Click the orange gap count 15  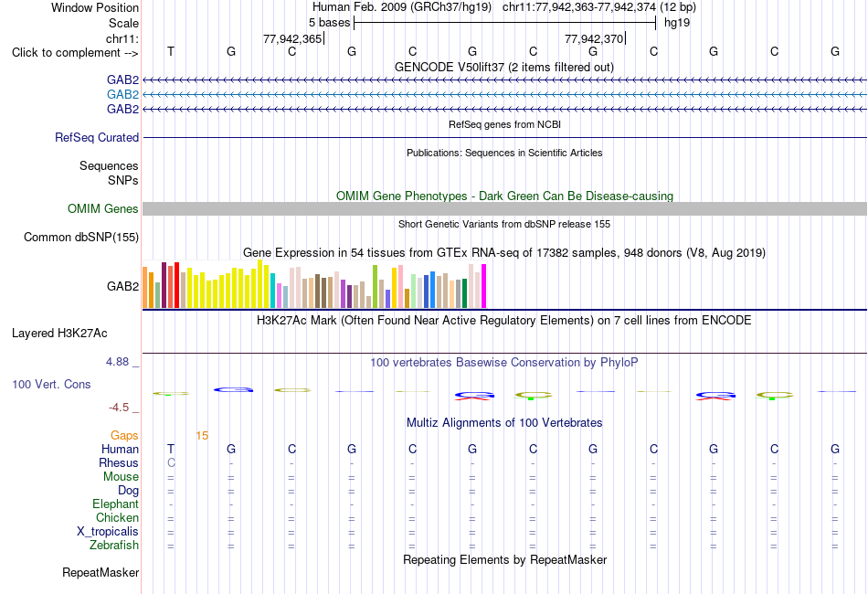(x=202, y=436)
